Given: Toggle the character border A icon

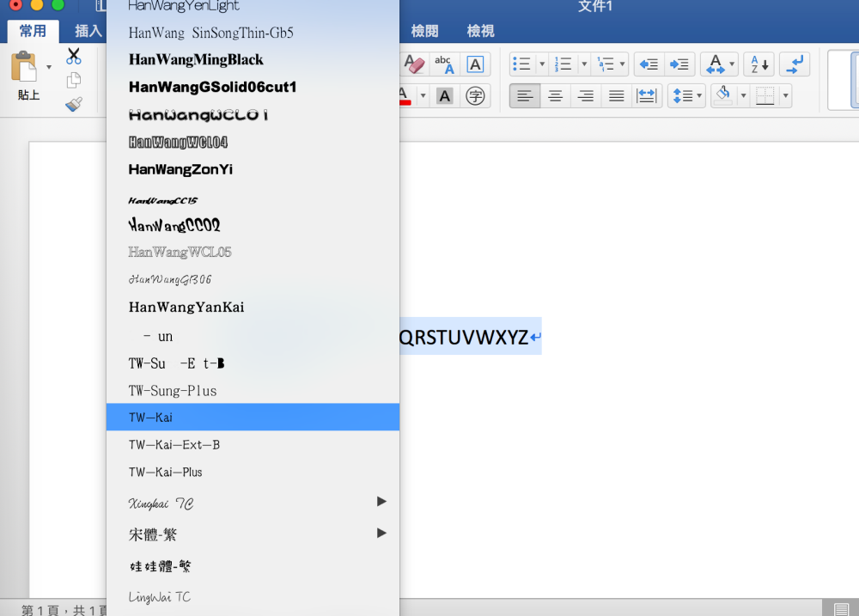Looking at the screenshot, I should point(475,64).
